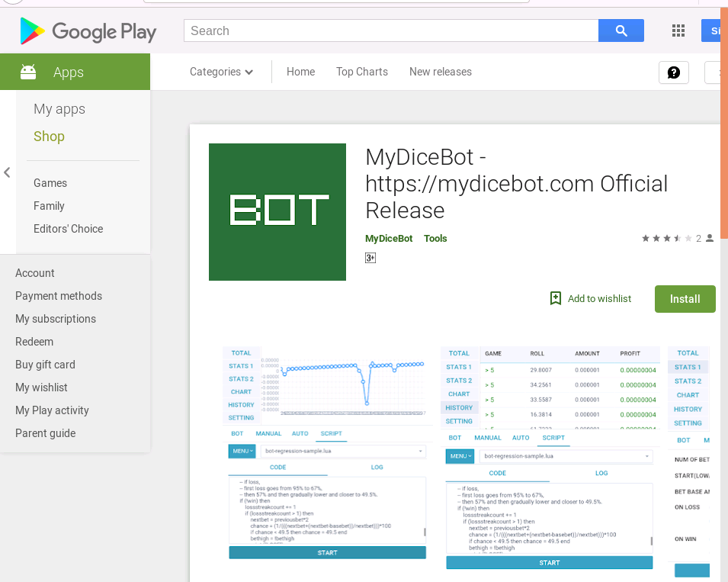Screen dimensions: 728x582
Task: Click the MyDiceBot green BOT app icon
Action: tap(277, 212)
